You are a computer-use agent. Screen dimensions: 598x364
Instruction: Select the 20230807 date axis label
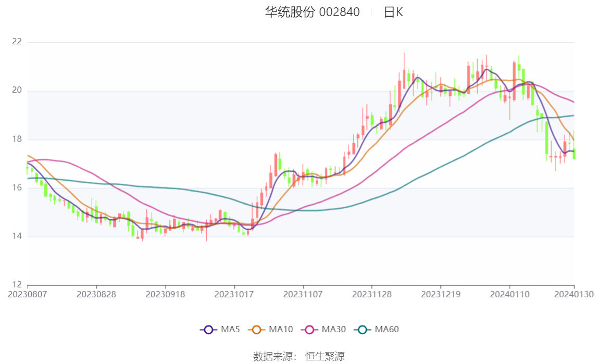pyautogui.click(x=28, y=295)
